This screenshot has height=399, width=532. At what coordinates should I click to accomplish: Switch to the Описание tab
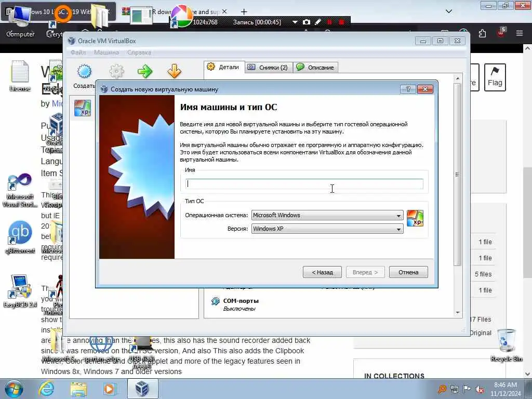pyautogui.click(x=315, y=67)
